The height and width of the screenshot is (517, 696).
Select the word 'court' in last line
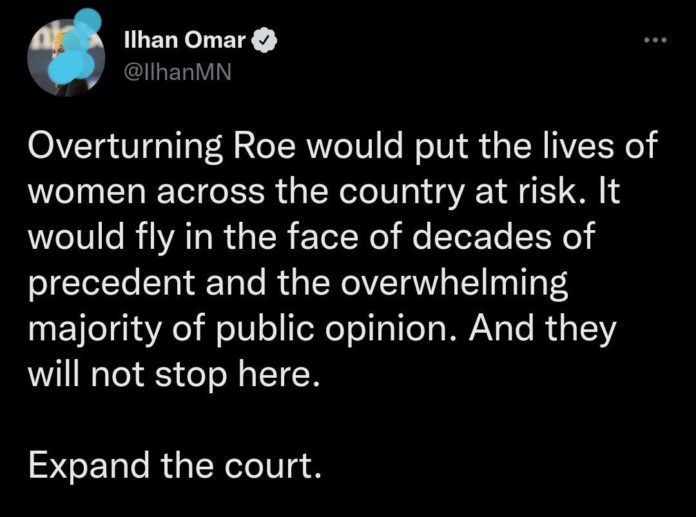(272, 466)
